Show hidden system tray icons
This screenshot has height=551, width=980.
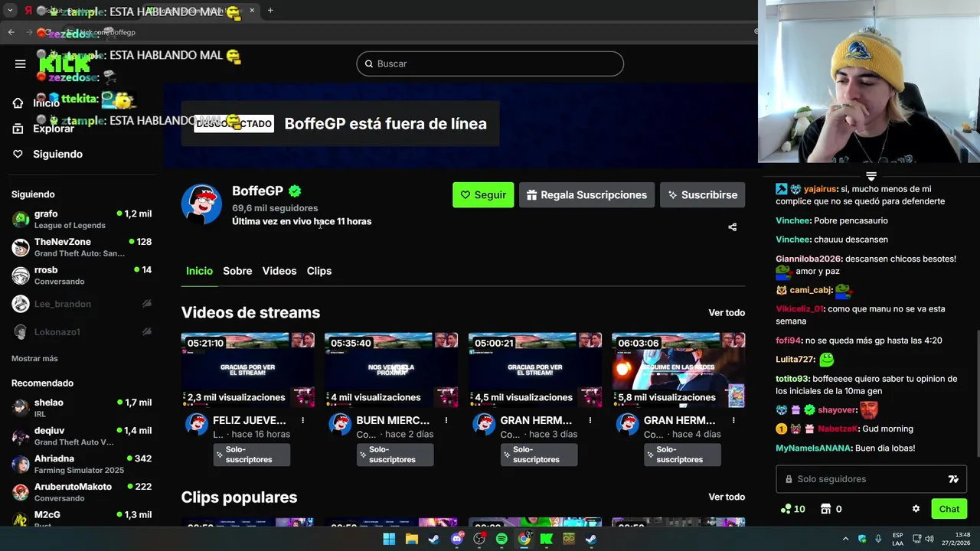coord(845,539)
